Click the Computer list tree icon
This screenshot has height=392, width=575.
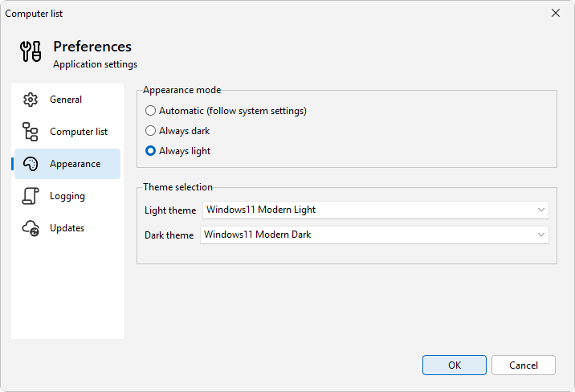tap(31, 132)
